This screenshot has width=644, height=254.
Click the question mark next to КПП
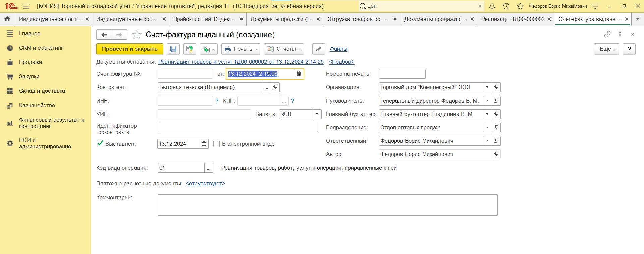[293, 101]
